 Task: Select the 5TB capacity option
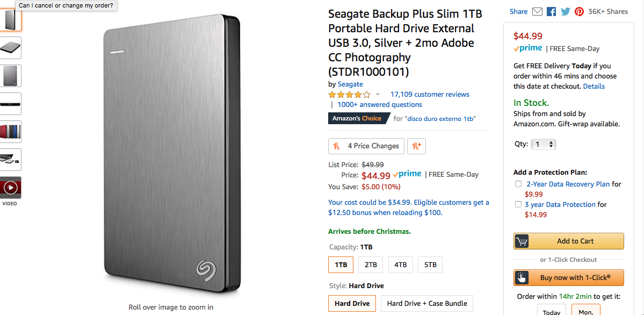coord(430,264)
